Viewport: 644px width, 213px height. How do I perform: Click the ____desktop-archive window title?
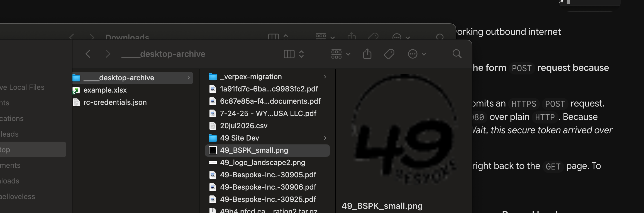(x=163, y=54)
